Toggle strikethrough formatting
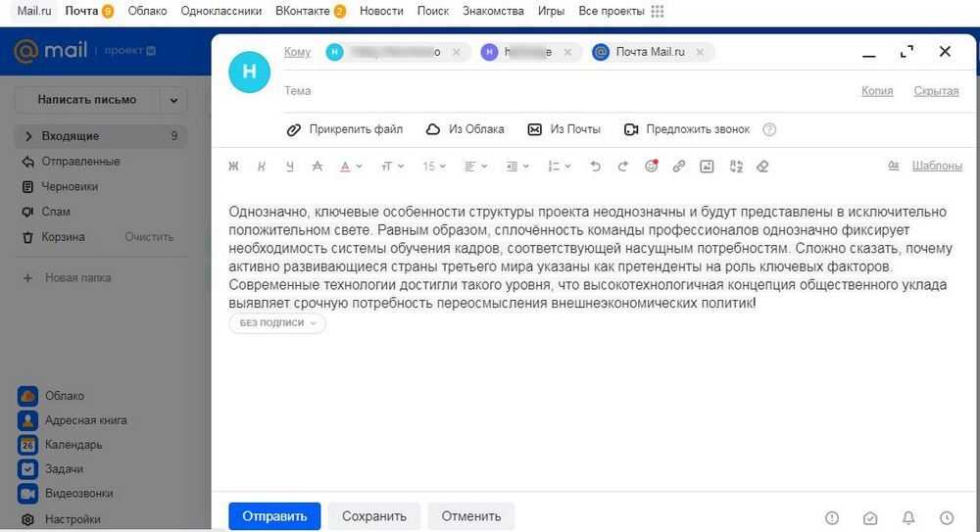Screen dimensions: 980x532 click(317, 167)
